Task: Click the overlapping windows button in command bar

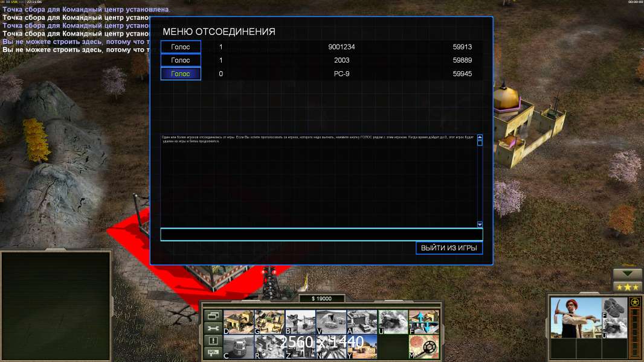Action: pos(213,316)
